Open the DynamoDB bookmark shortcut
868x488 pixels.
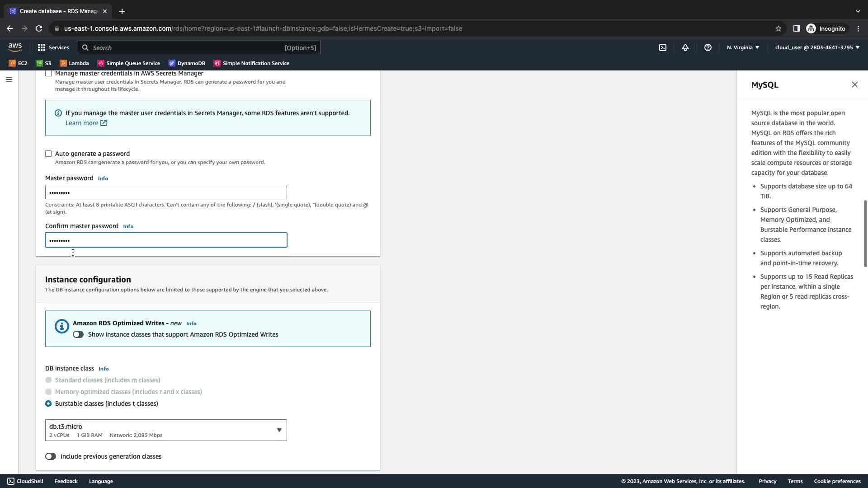(x=187, y=63)
